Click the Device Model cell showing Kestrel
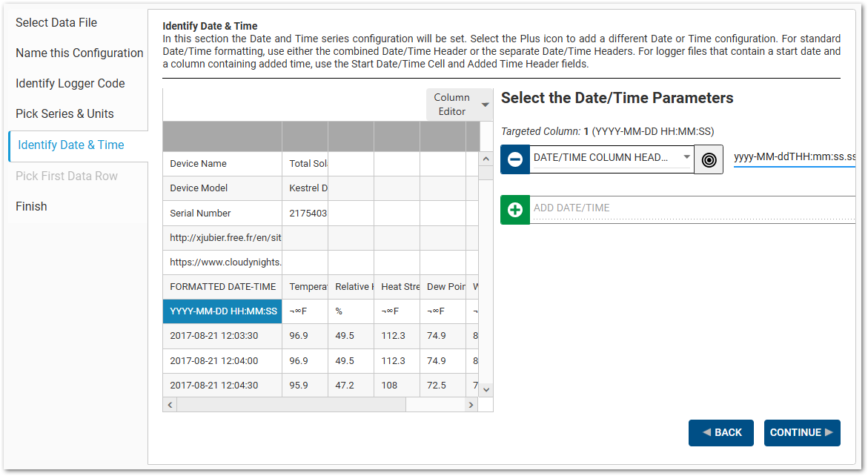 (305, 188)
